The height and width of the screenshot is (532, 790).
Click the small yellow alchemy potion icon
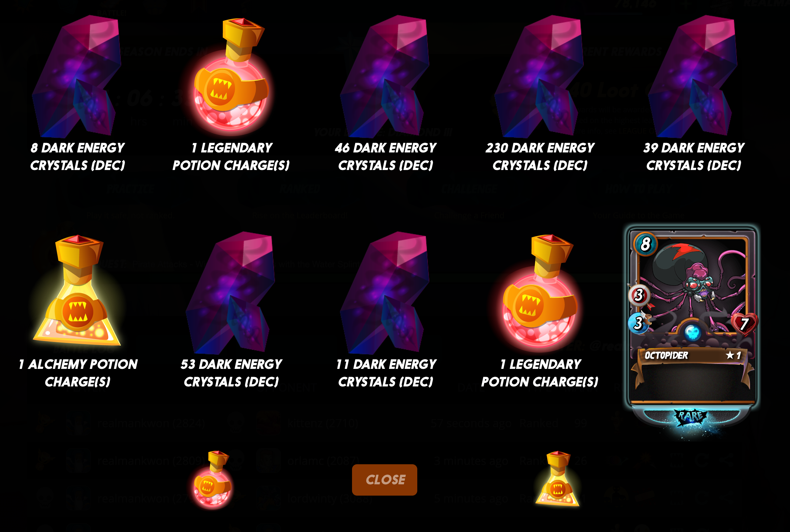coord(557,478)
